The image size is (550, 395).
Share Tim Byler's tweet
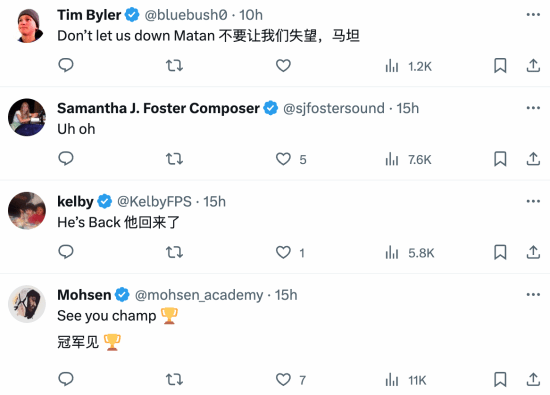point(533,66)
